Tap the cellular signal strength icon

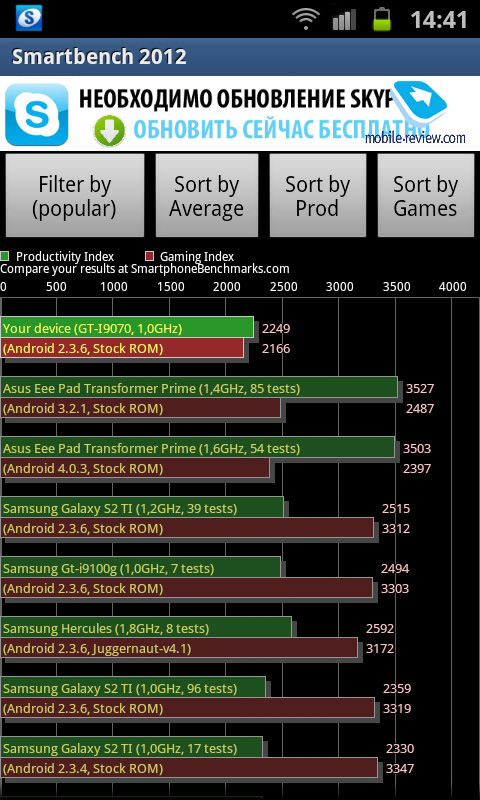[345, 20]
